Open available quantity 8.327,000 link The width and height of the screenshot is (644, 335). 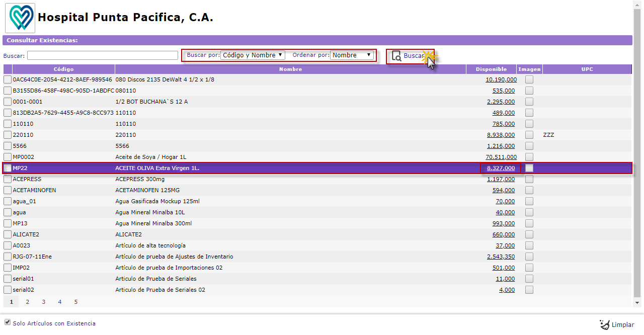pyautogui.click(x=501, y=168)
